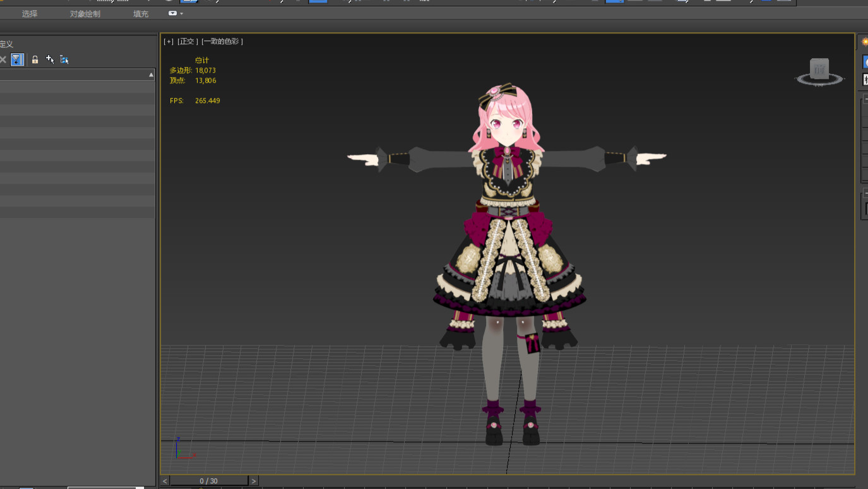The height and width of the screenshot is (489, 868).
Task: Click the ViewCube front face
Action: pyautogui.click(x=819, y=69)
